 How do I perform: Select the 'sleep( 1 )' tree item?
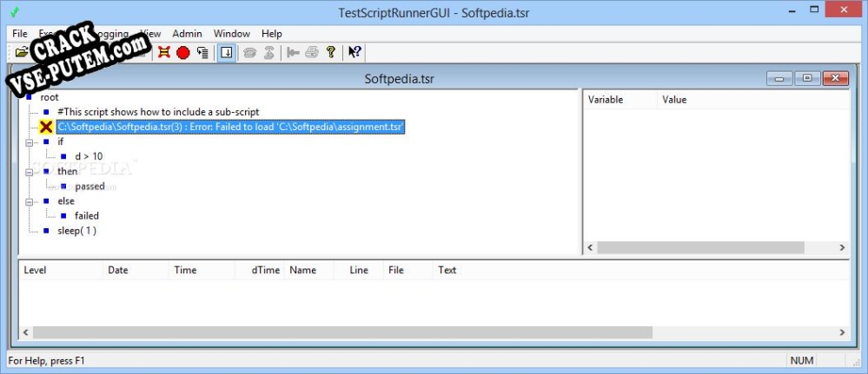tap(76, 231)
